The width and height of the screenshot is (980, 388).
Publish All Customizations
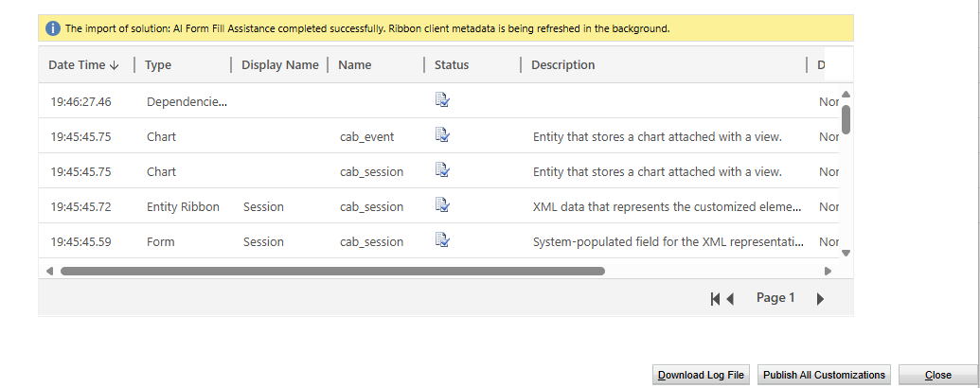(825, 375)
